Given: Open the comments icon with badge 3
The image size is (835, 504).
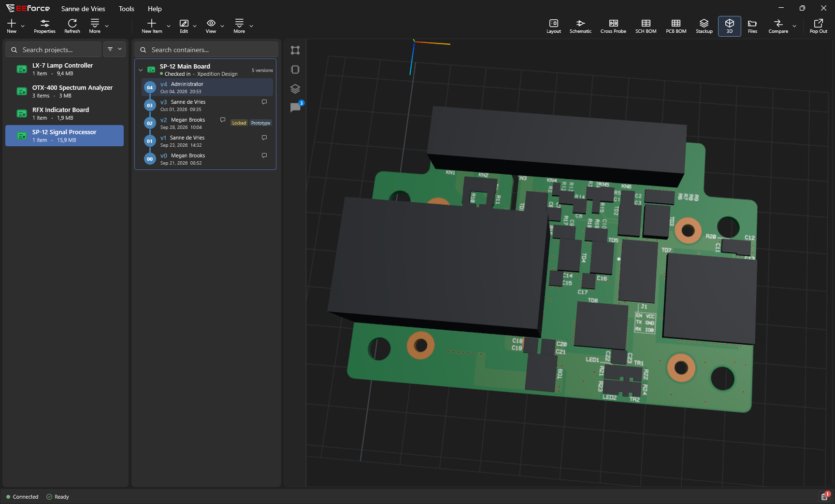Looking at the screenshot, I should (x=296, y=107).
